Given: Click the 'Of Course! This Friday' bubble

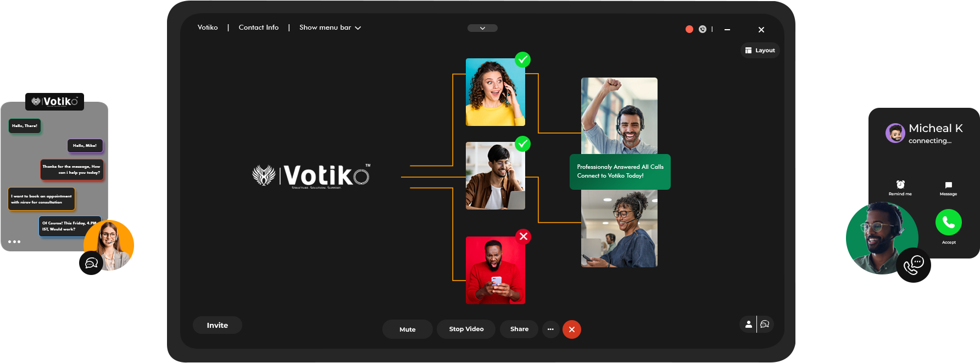Looking at the screenshot, I should (70, 226).
